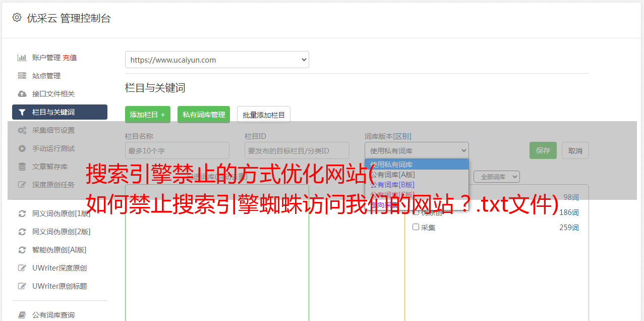Viewport: 644px width, 321px height.
Task: Open 账户管理 in the sidebar
Action: [x=46, y=58]
